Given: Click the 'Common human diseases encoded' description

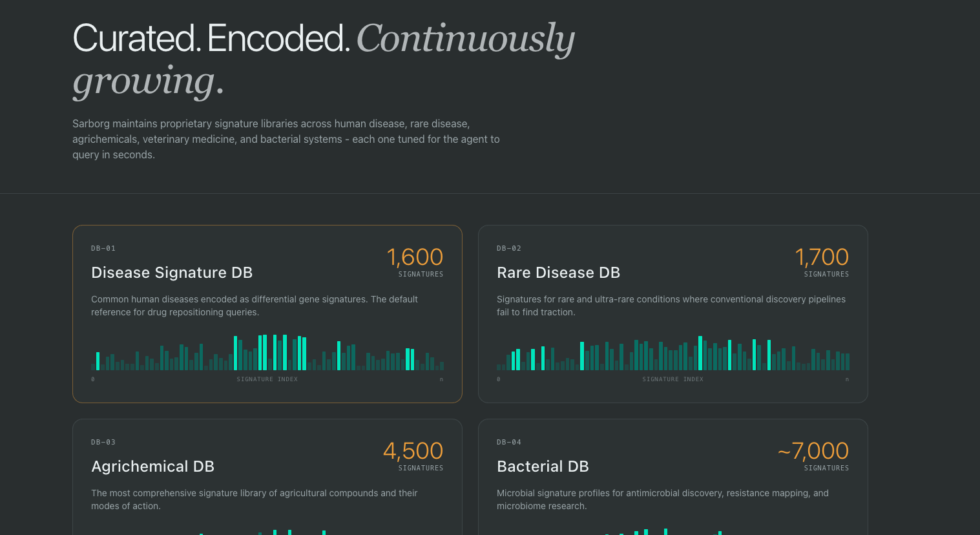Looking at the screenshot, I should click(x=255, y=306).
